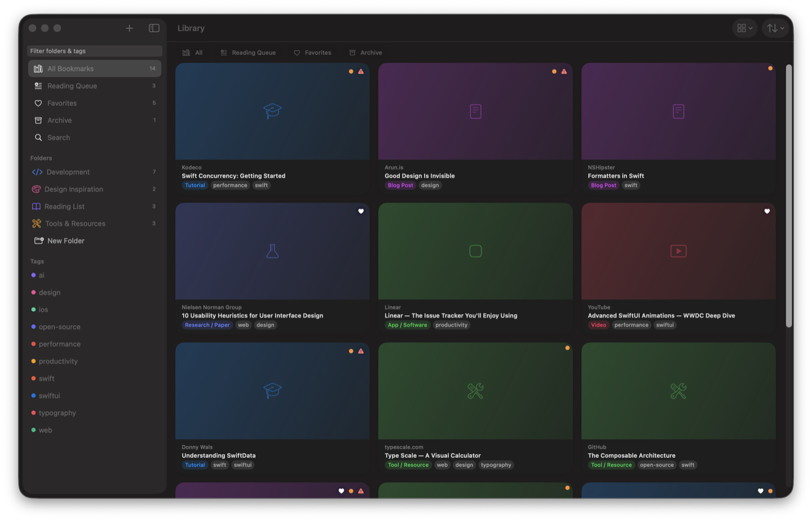Switch to the Archive tab

[365, 52]
